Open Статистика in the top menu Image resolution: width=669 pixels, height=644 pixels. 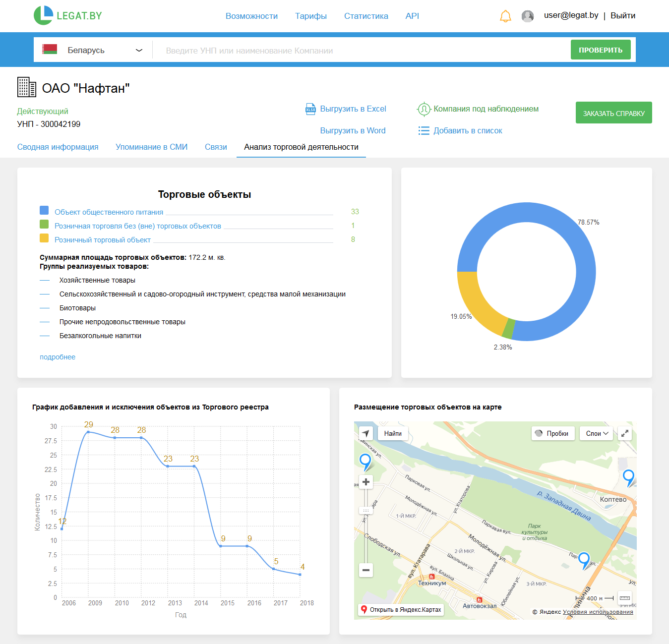point(366,16)
